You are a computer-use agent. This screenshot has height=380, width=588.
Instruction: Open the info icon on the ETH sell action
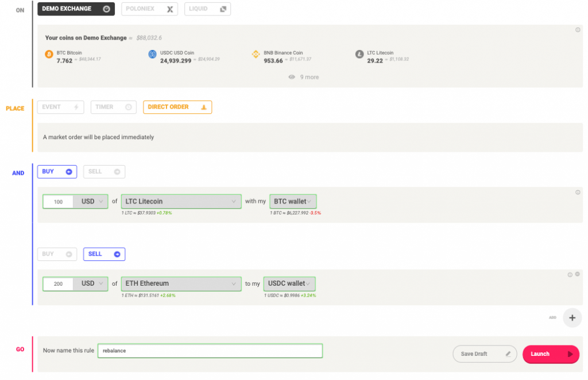click(570, 275)
